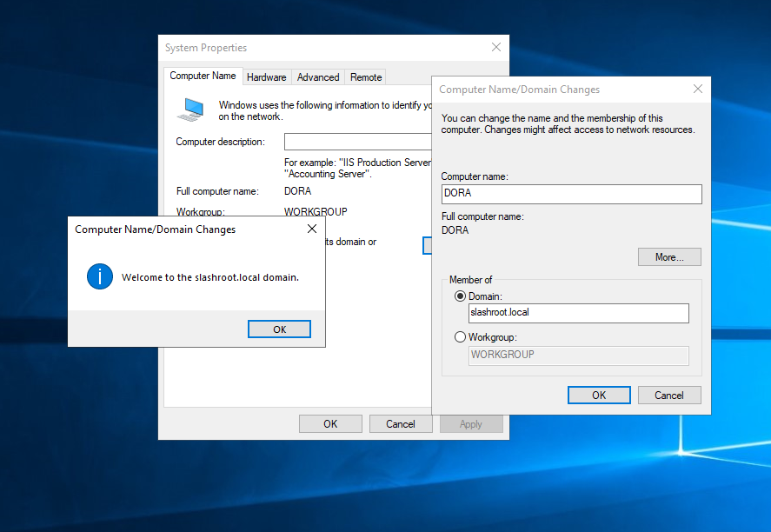Click the Domain field containing slashroot.local
Screen dimensions: 771x532
point(578,313)
